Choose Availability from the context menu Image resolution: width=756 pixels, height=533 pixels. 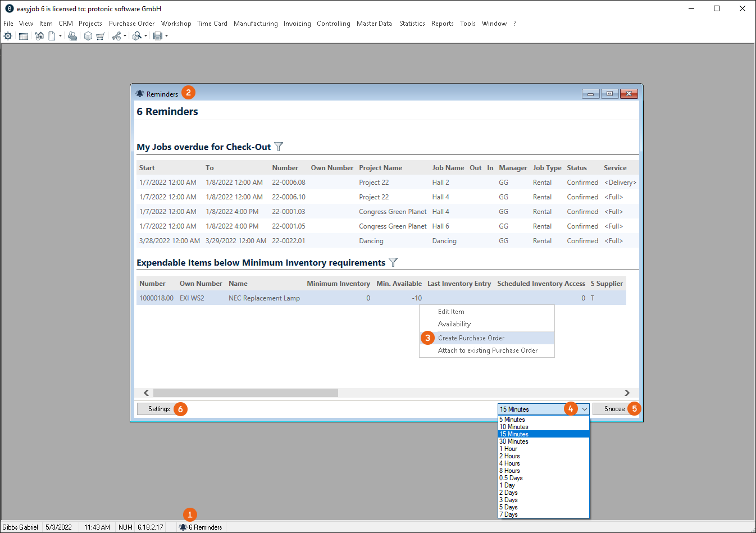454,324
